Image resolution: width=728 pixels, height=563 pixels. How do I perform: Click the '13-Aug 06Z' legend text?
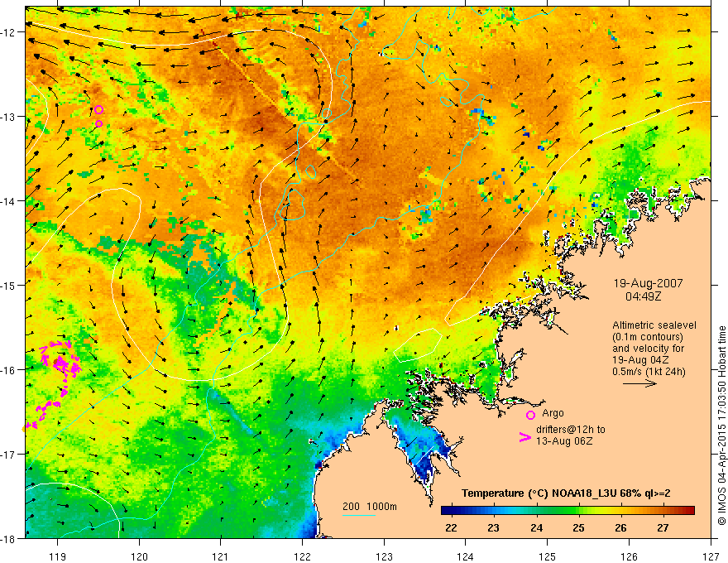(564, 441)
